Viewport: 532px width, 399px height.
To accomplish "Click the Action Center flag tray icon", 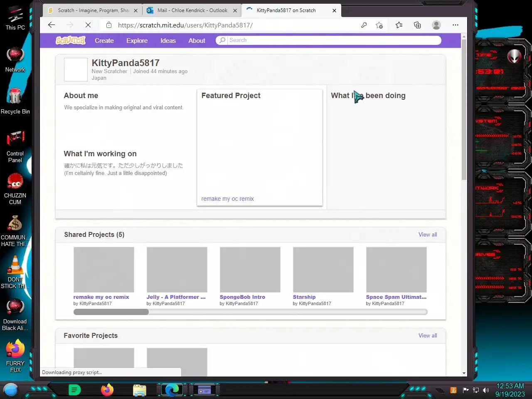I will (x=465, y=390).
